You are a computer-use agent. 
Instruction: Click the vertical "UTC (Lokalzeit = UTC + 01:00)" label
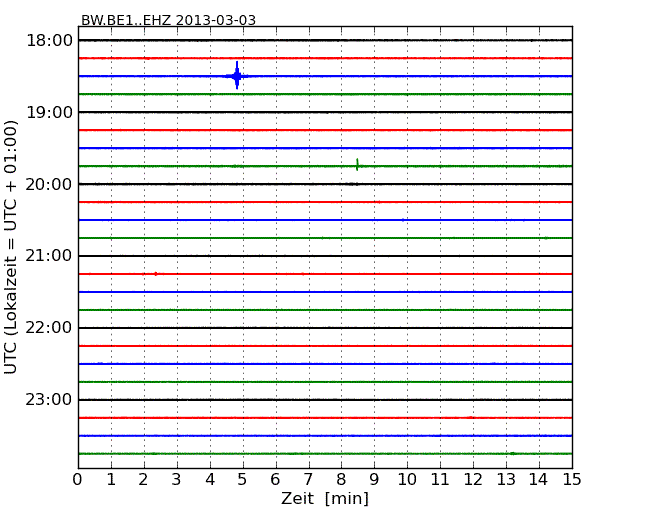pos(10,247)
